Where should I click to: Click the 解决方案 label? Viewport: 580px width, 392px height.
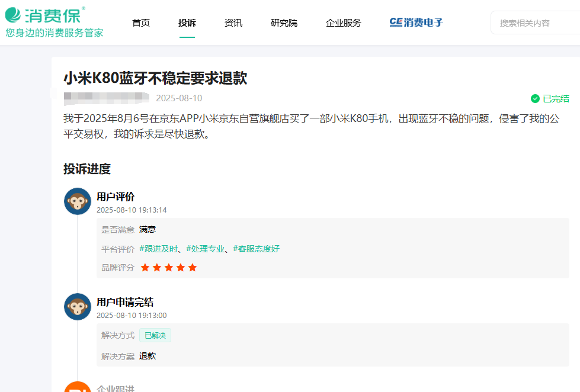click(118, 356)
